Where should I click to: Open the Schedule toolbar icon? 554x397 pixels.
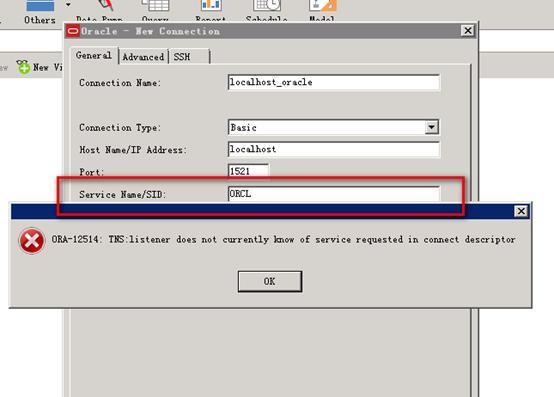coord(267,11)
